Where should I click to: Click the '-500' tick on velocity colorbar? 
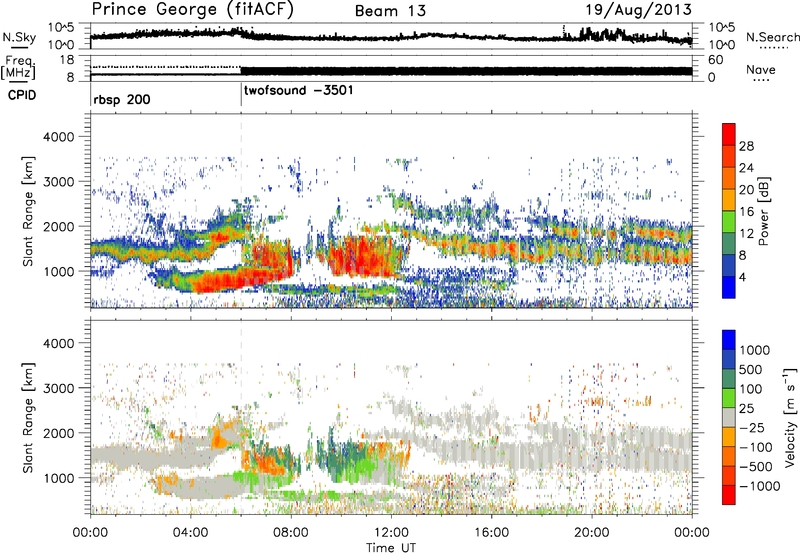(756, 467)
